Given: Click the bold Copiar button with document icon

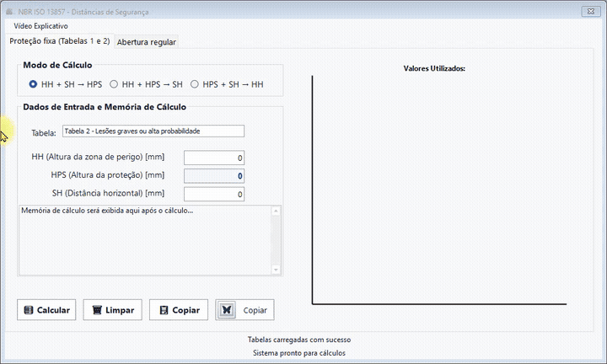Looking at the screenshot, I should click(179, 310).
